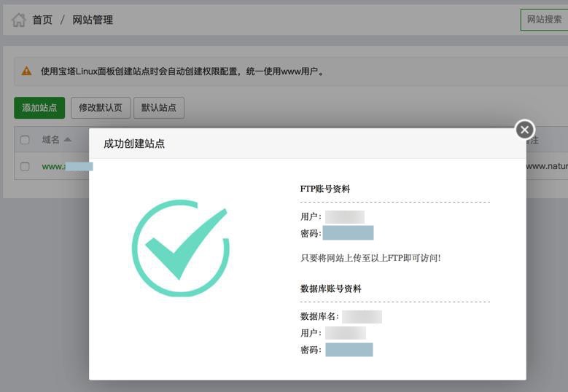The image size is (568, 392).
Task: Click the 域名 column header
Action: pos(50,139)
